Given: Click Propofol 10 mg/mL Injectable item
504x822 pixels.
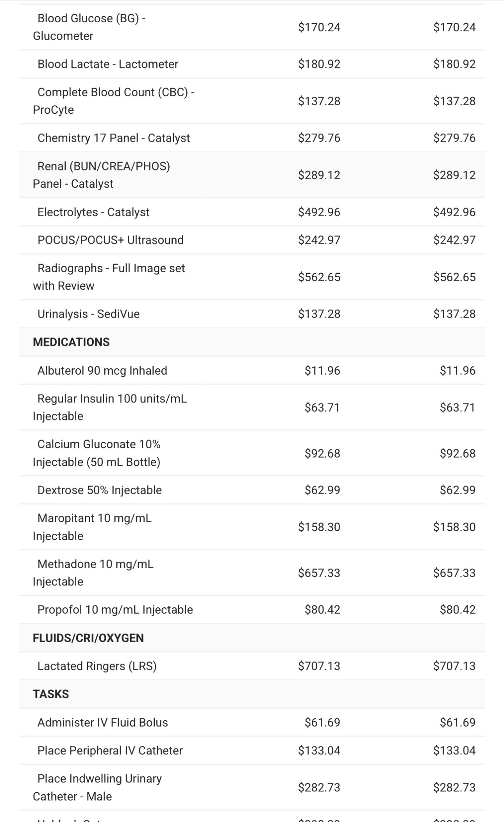Looking at the screenshot, I should [115, 610].
